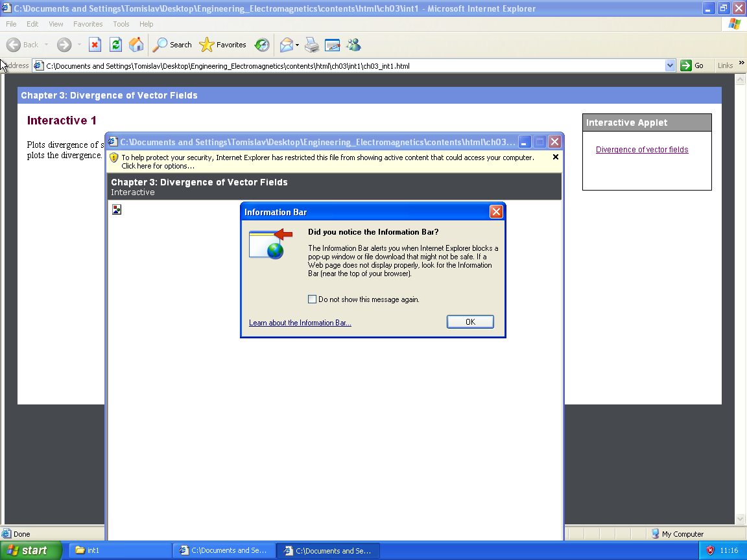This screenshot has height=560, width=747.
Task: Click the 'Interactive 1' heading
Action: coord(62,121)
